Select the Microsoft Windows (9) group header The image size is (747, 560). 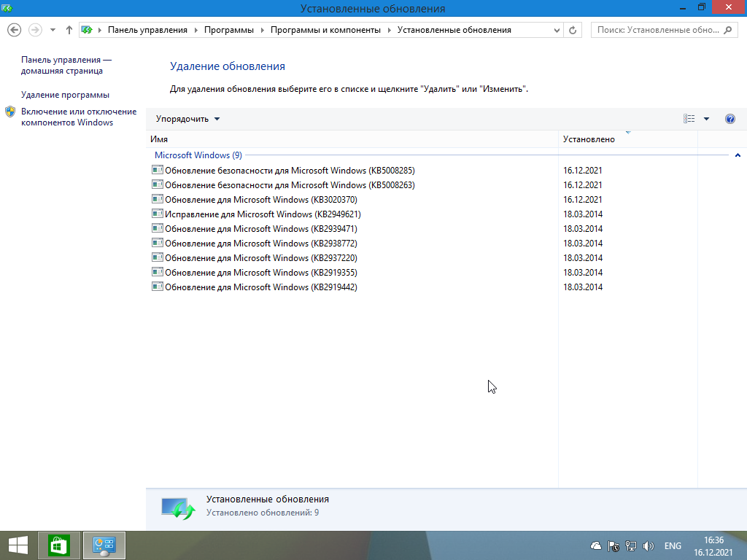(x=198, y=155)
